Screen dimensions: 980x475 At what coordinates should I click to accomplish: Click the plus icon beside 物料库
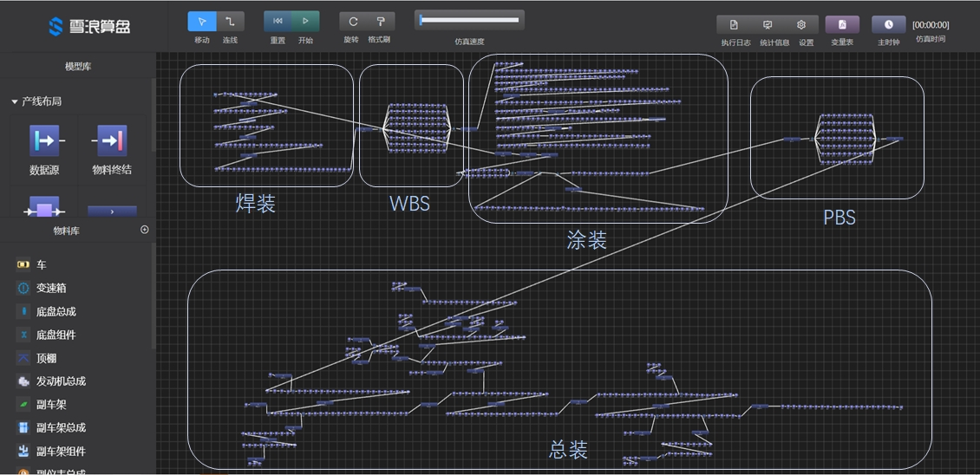(x=145, y=230)
